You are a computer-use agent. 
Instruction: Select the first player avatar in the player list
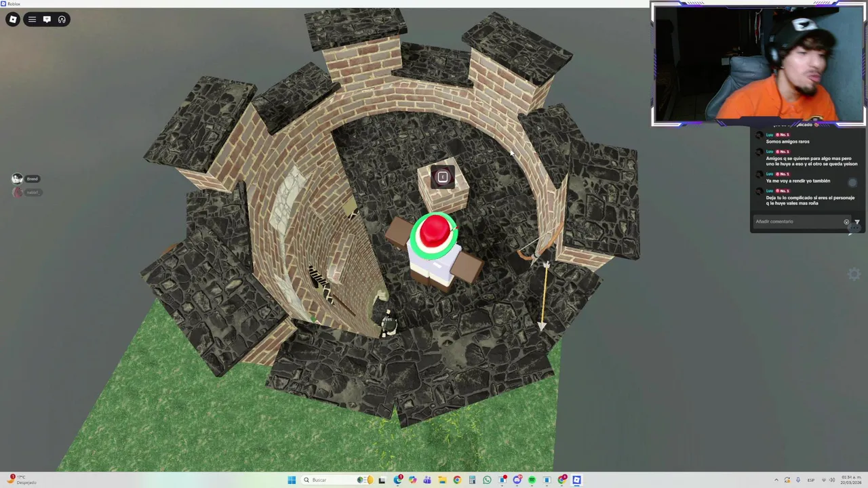[17, 179]
